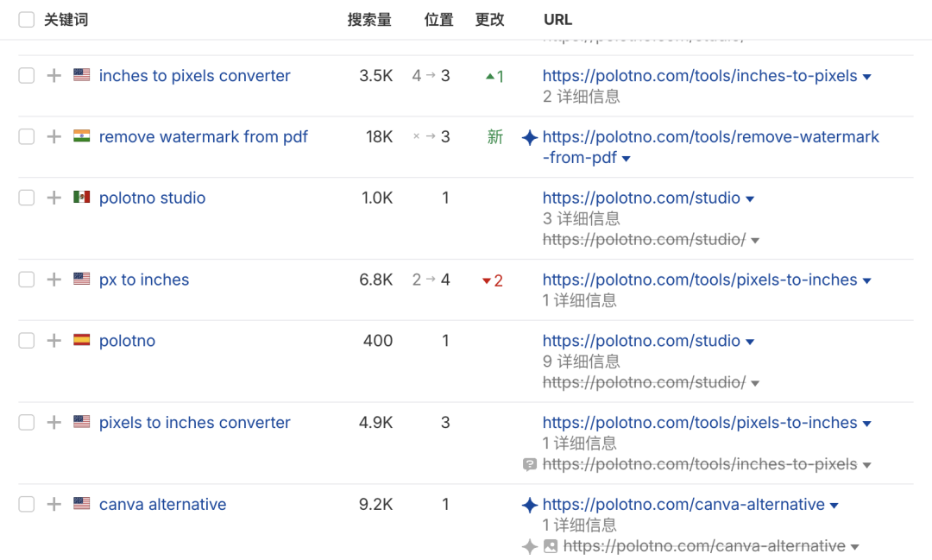
Task: Click US flag beside pixels to inches converter
Action: tap(81, 421)
